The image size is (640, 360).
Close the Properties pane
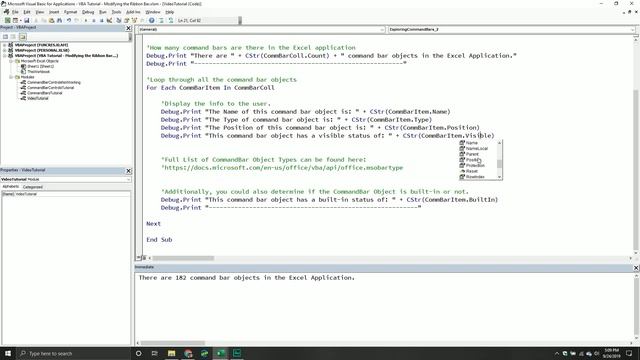(x=128, y=171)
